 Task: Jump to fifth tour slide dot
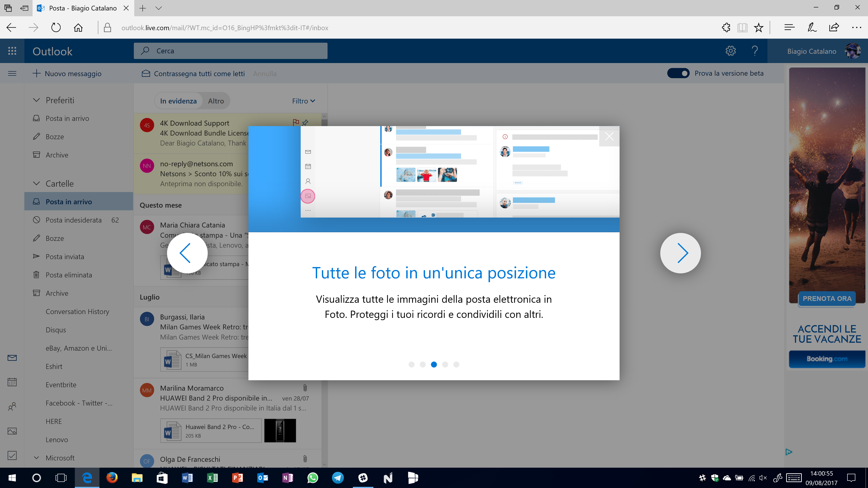456,364
